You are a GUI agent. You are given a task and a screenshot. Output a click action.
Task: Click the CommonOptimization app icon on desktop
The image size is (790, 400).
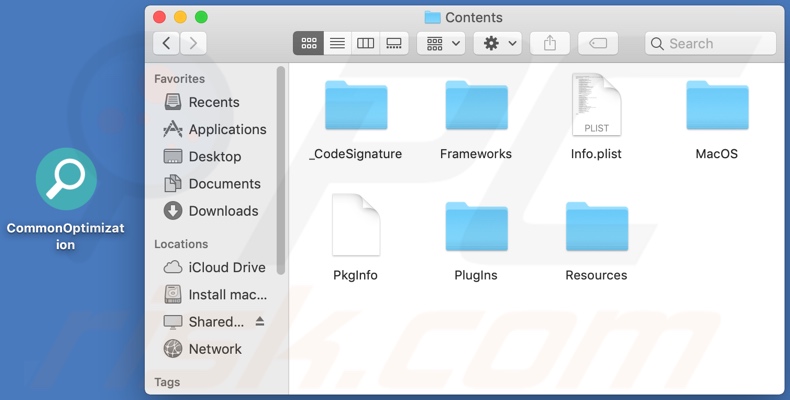pos(66,181)
